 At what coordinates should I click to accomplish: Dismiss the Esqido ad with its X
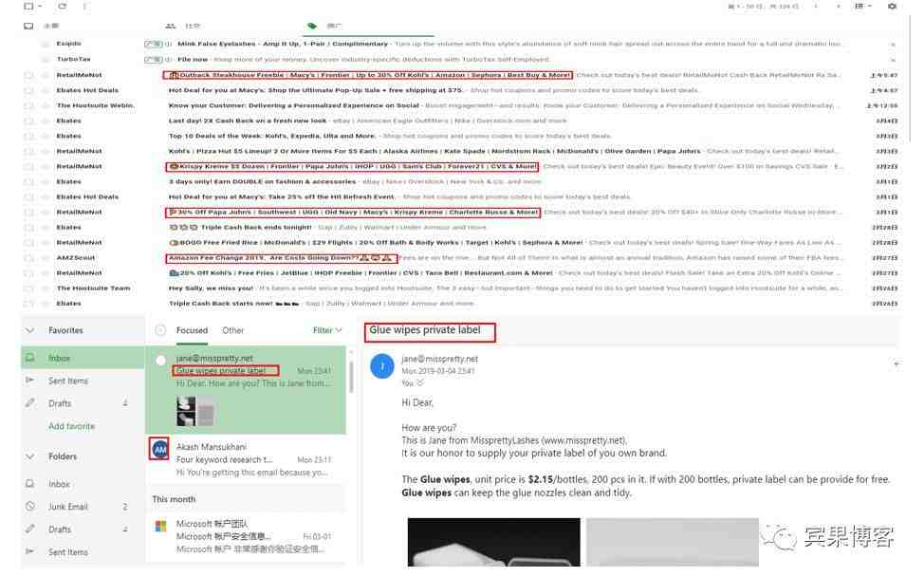(x=893, y=45)
